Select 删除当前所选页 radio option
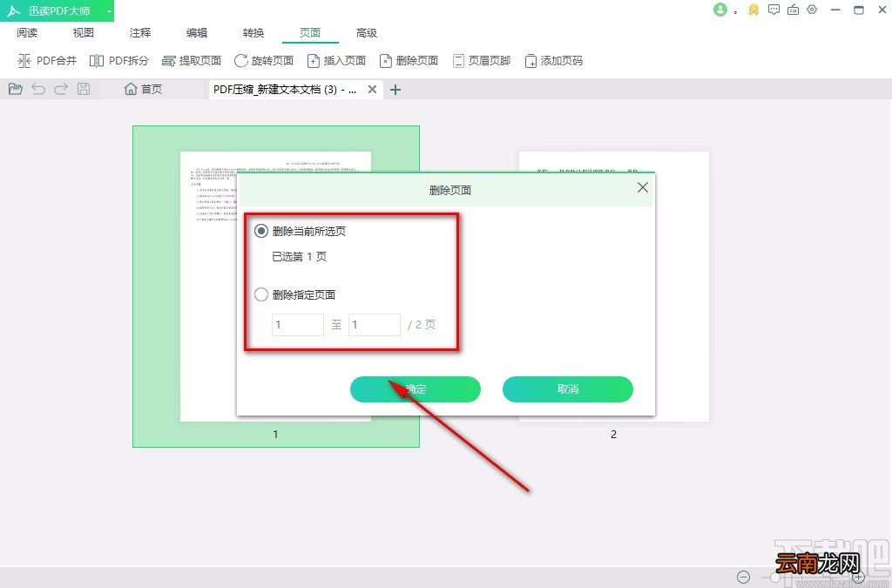This screenshot has width=892, height=588. (261, 231)
